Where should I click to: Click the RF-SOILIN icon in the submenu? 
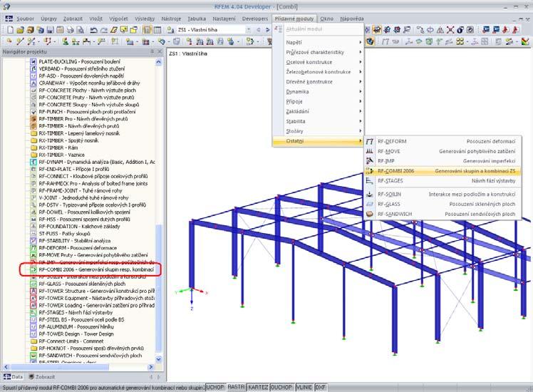370,194
